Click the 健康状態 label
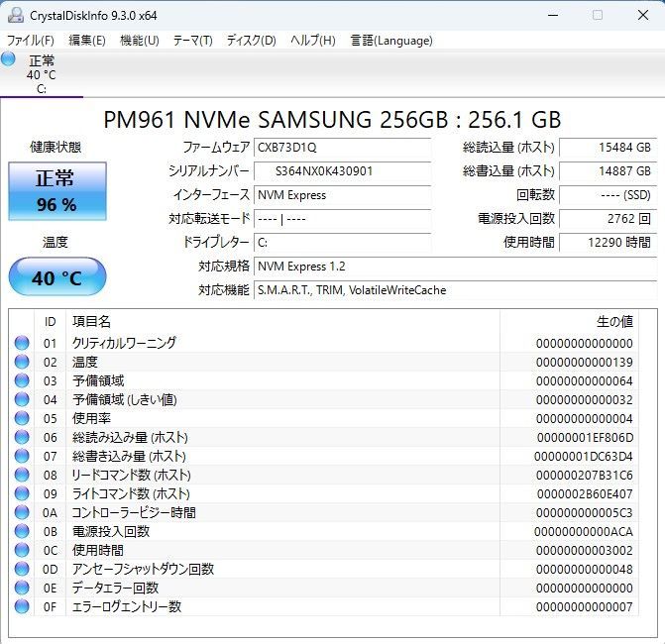The width and height of the screenshot is (665, 644). click(55, 147)
